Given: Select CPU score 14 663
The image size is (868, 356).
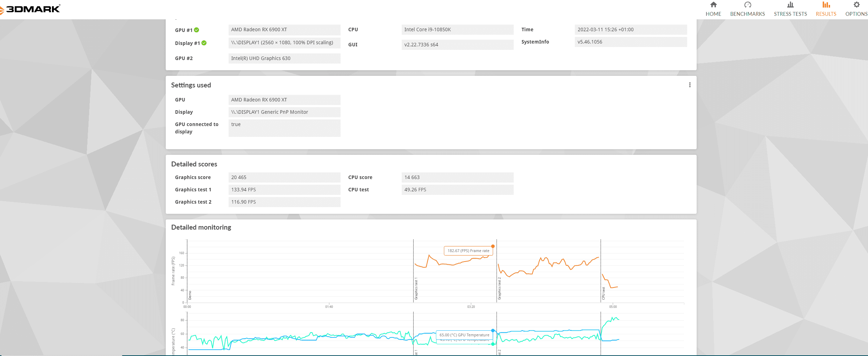Looking at the screenshot, I should [x=458, y=177].
